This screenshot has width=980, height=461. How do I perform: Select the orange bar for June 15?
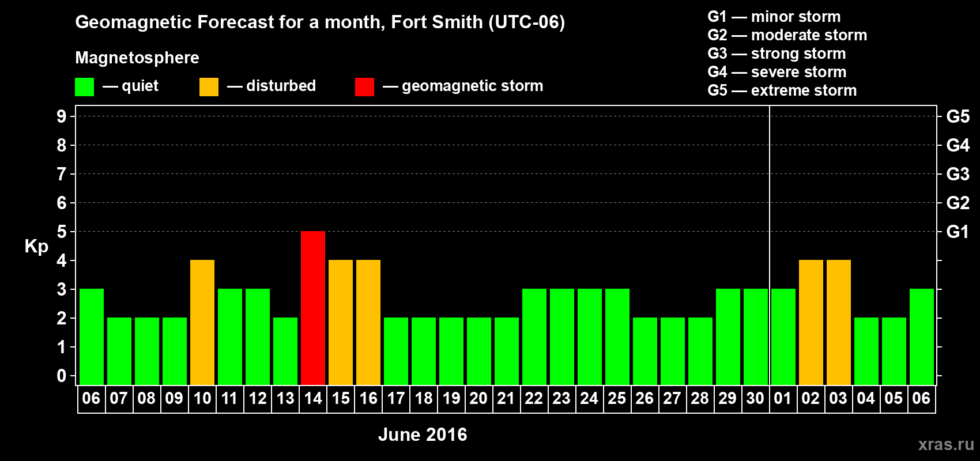[x=341, y=322]
